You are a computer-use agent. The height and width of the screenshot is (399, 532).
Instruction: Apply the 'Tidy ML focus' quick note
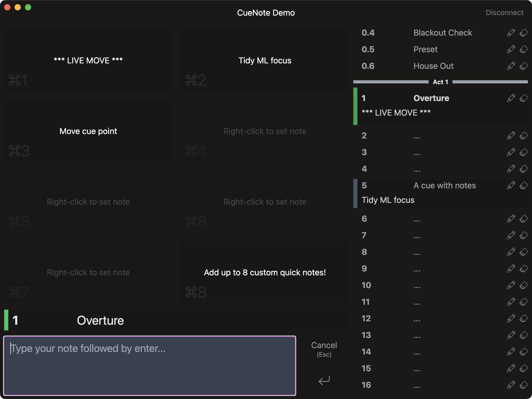[265, 60]
